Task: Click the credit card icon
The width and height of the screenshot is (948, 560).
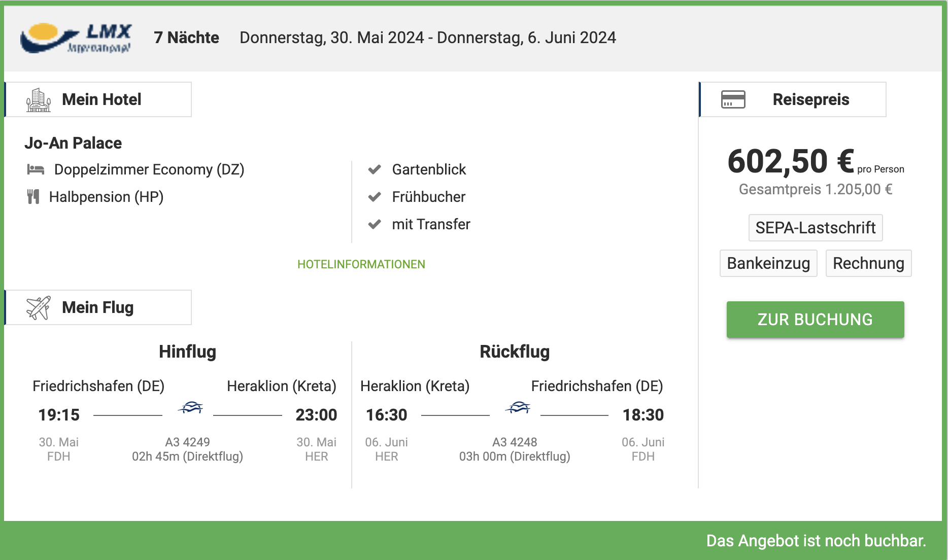Action: (x=733, y=99)
